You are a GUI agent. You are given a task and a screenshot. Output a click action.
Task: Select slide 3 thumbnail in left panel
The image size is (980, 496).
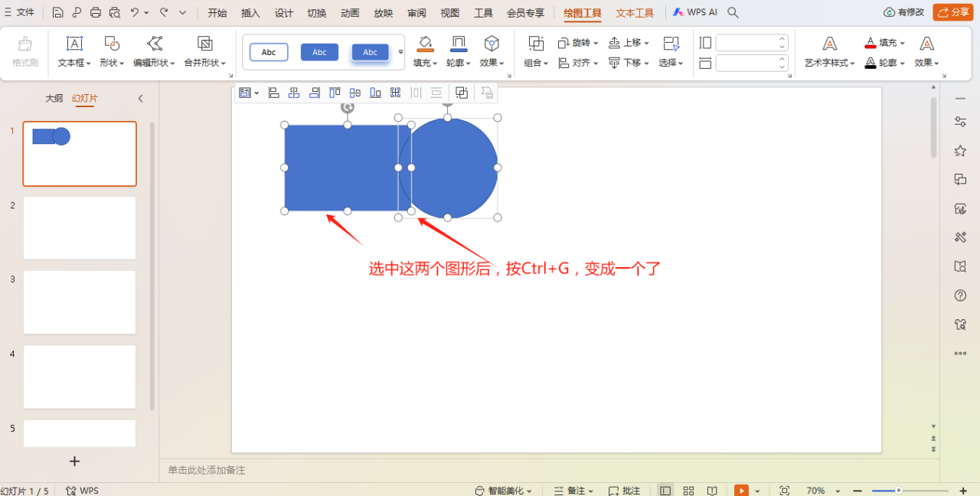(80, 302)
